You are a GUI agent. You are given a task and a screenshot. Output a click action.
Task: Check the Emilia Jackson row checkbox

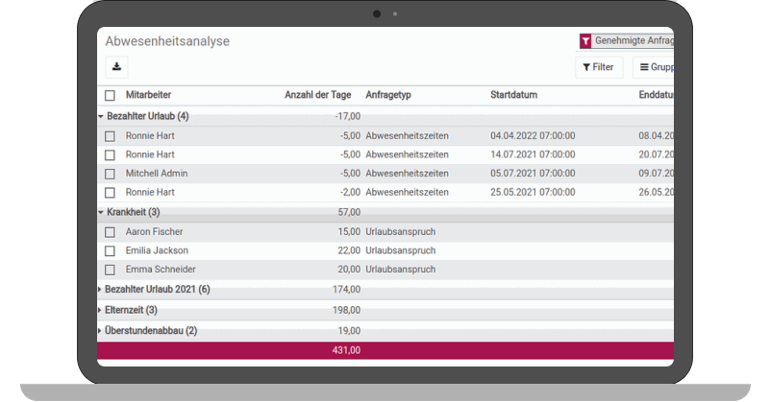pyautogui.click(x=110, y=251)
